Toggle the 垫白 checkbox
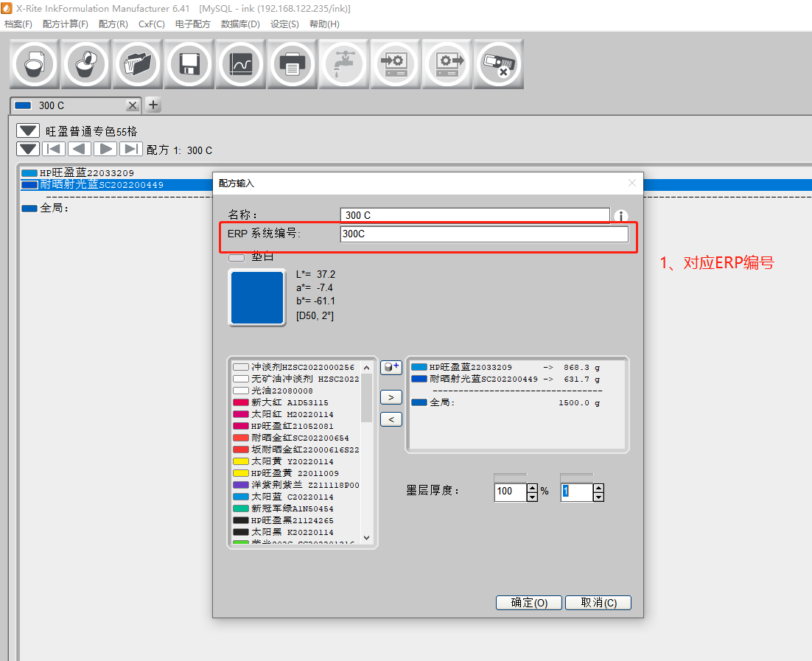This screenshot has height=661, width=812. tap(237, 257)
